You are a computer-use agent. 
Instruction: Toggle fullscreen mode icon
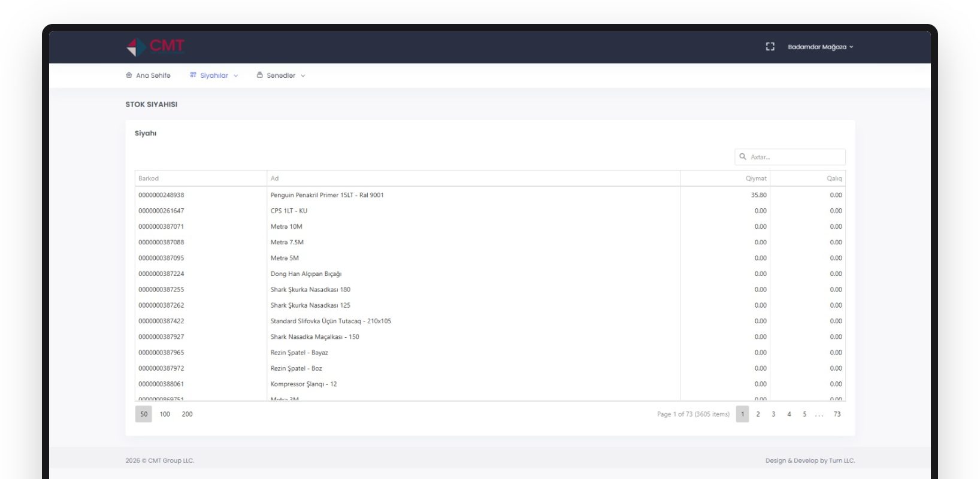[x=770, y=47]
